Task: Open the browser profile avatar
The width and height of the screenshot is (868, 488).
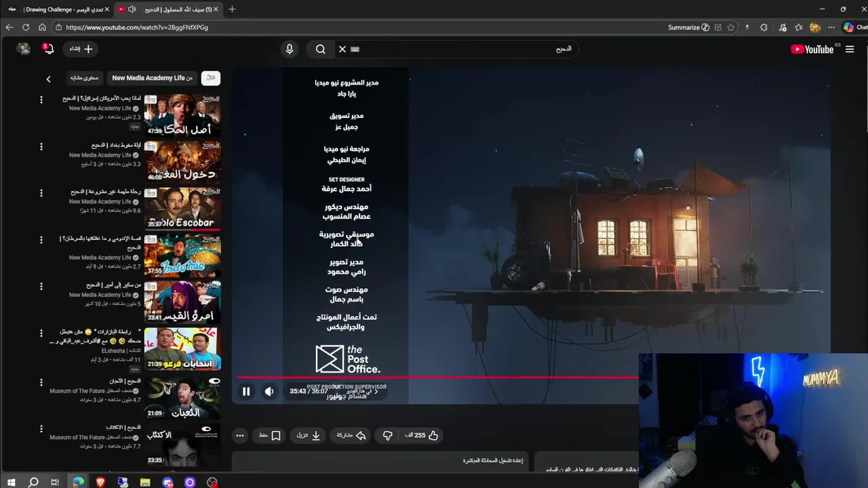Action: pos(815,27)
